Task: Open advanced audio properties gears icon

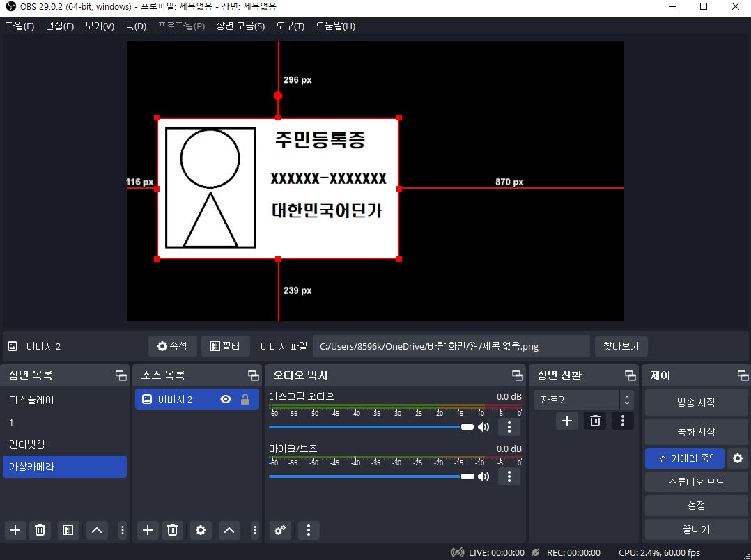Action: 280,530
